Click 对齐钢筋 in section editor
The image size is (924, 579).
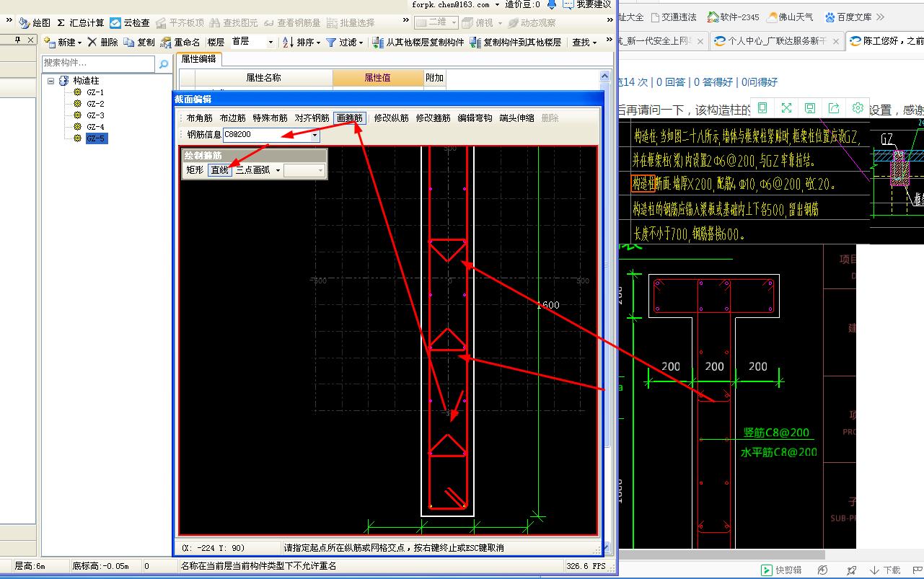point(312,118)
